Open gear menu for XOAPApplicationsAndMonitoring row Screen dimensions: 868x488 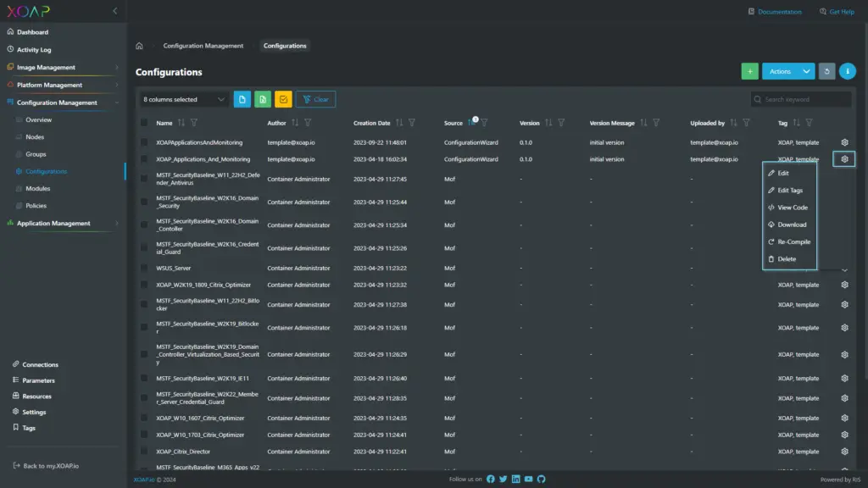tap(844, 142)
